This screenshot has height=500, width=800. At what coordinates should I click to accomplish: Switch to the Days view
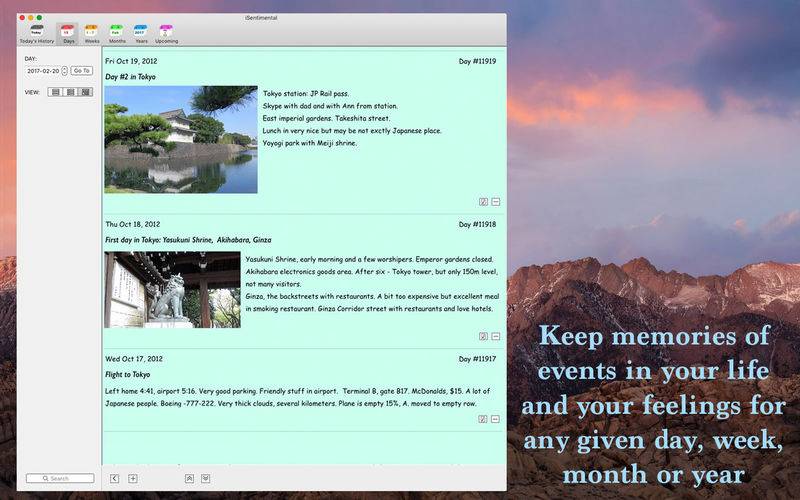point(68,34)
